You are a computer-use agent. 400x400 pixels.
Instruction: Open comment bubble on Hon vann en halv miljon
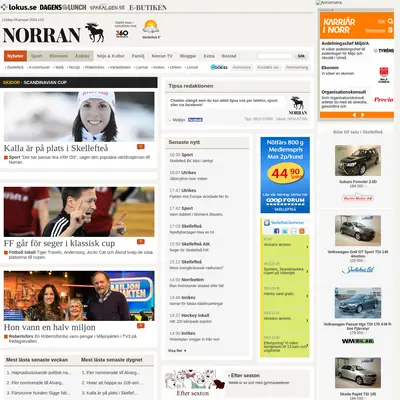tap(140, 326)
